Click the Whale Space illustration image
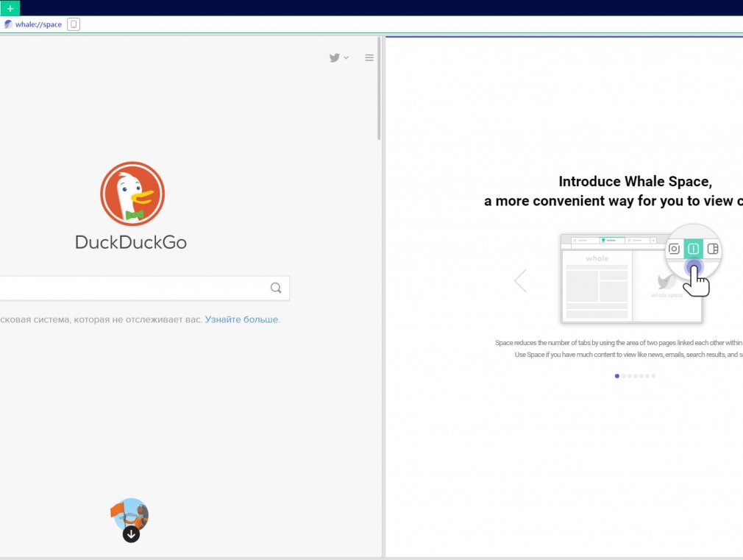 (x=641, y=274)
